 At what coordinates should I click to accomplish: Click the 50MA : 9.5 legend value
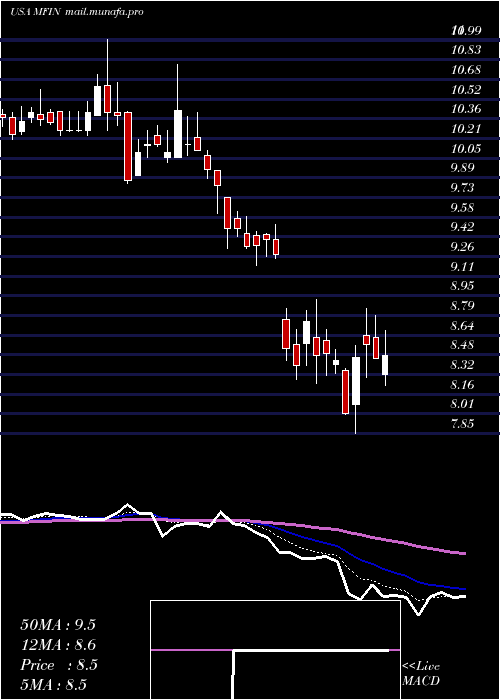coord(58,625)
